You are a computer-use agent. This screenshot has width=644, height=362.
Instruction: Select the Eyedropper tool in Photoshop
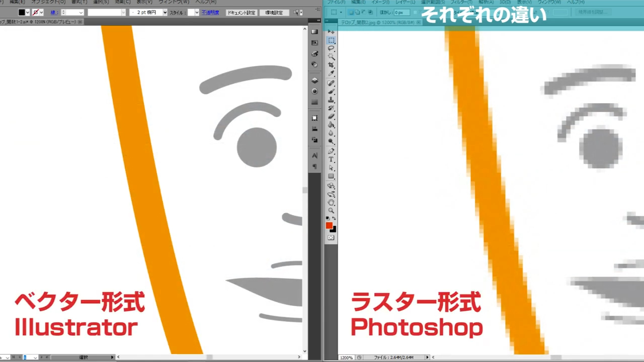pyautogui.click(x=331, y=74)
